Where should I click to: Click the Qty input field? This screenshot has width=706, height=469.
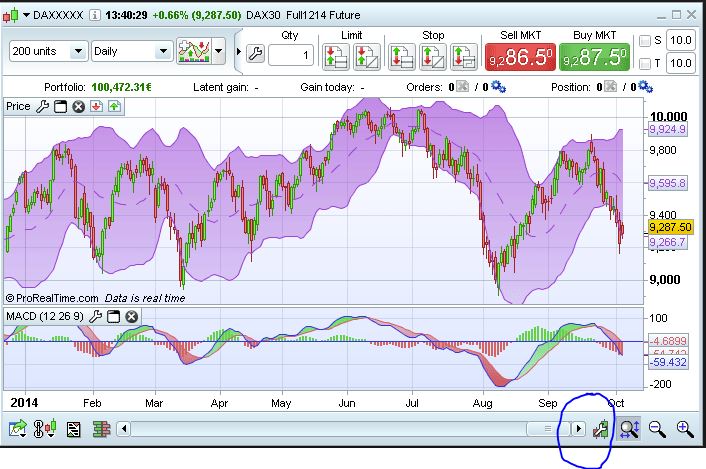291,55
